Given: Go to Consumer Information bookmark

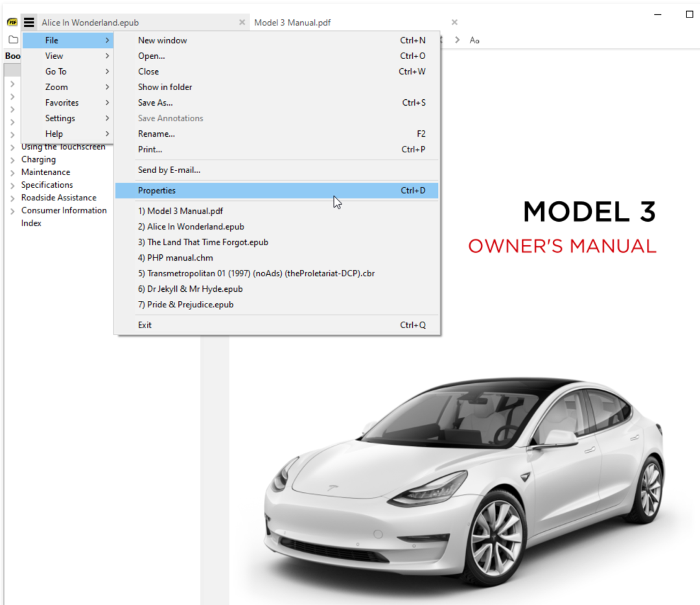Looking at the screenshot, I should tap(64, 210).
